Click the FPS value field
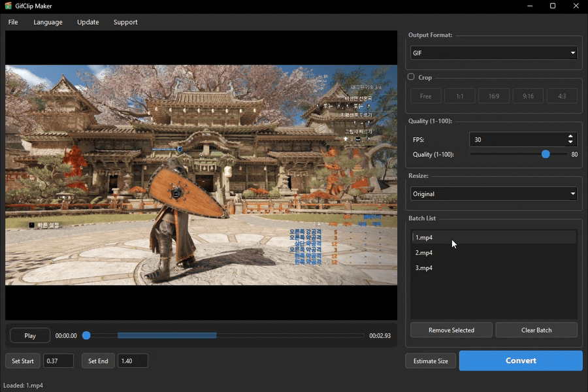 [x=517, y=140]
